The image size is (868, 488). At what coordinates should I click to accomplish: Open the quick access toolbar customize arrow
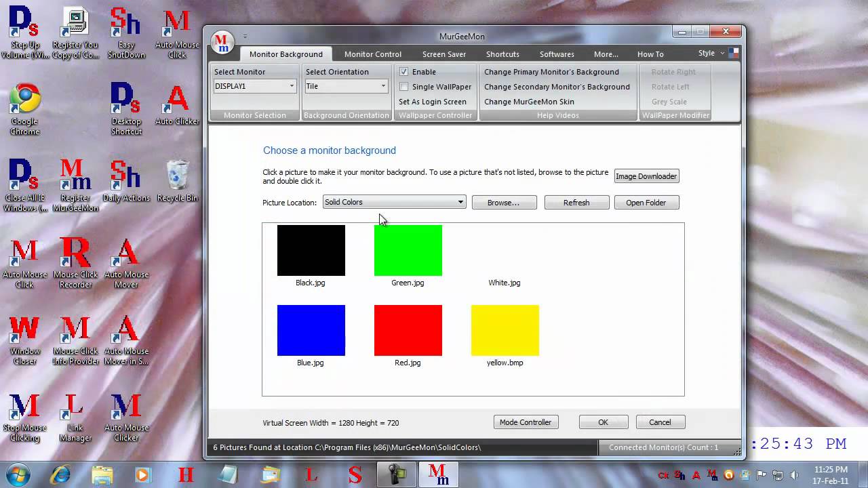245,37
